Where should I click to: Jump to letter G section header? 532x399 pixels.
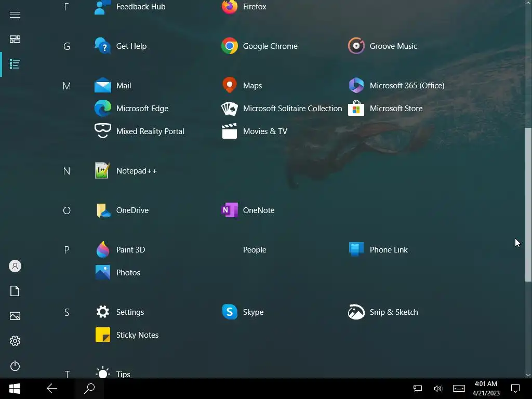(x=66, y=46)
